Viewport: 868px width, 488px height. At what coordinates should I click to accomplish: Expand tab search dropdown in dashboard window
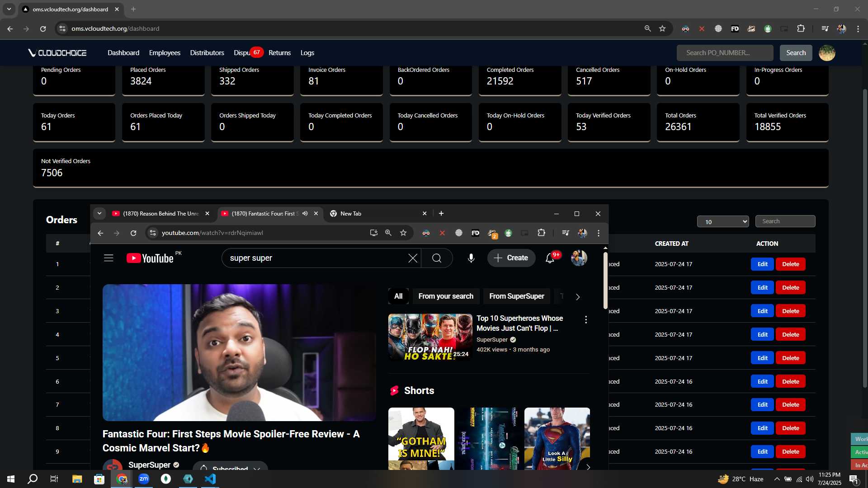(x=9, y=9)
